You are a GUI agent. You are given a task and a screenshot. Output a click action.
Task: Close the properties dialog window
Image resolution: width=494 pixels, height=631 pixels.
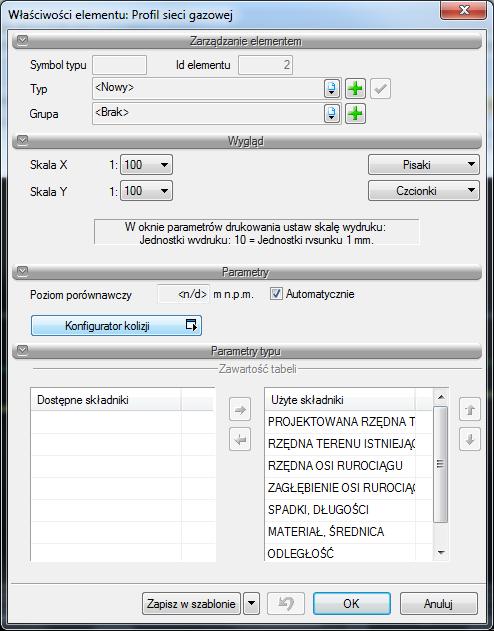(x=464, y=10)
